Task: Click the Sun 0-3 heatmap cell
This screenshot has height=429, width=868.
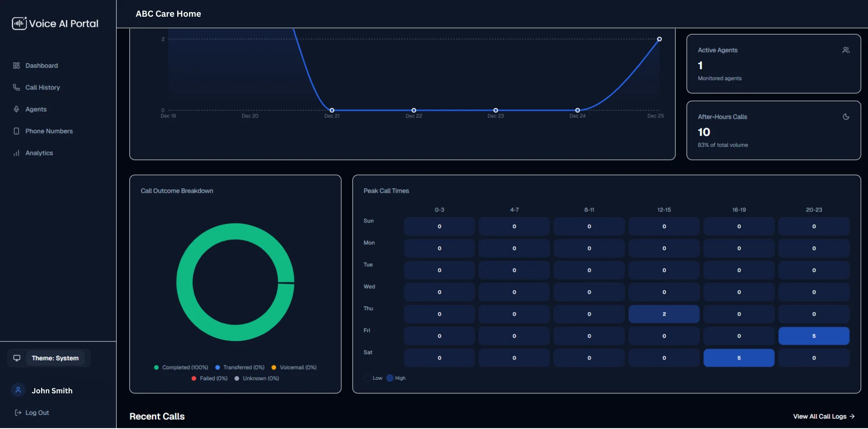Action: coord(439,226)
